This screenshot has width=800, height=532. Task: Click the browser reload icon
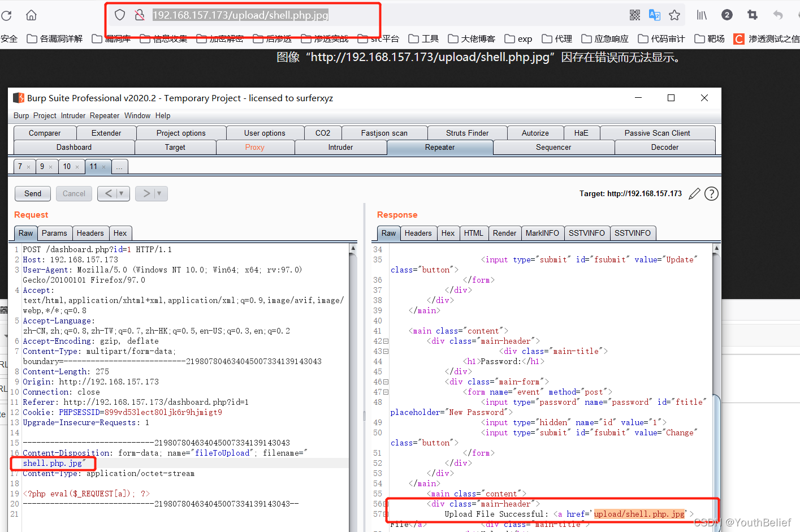point(6,15)
